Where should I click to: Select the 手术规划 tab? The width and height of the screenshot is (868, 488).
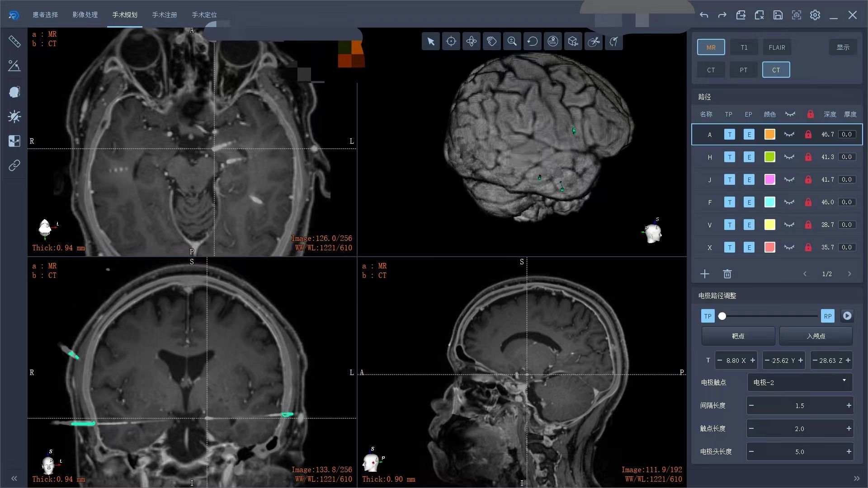click(x=125, y=15)
